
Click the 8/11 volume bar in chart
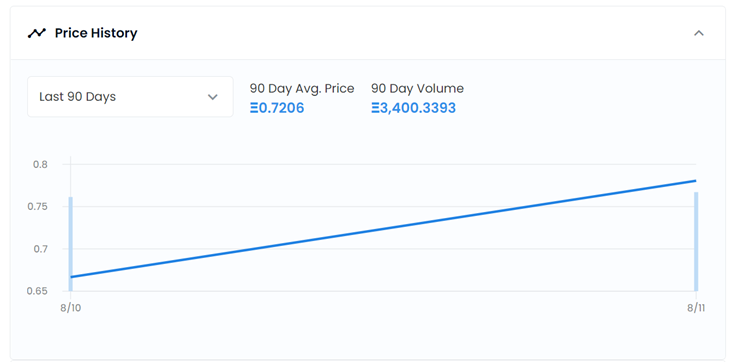click(x=696, y=241)
